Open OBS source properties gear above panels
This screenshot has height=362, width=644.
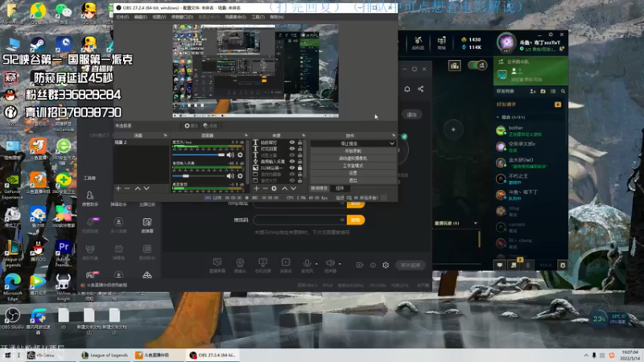[x=191, y=125]
